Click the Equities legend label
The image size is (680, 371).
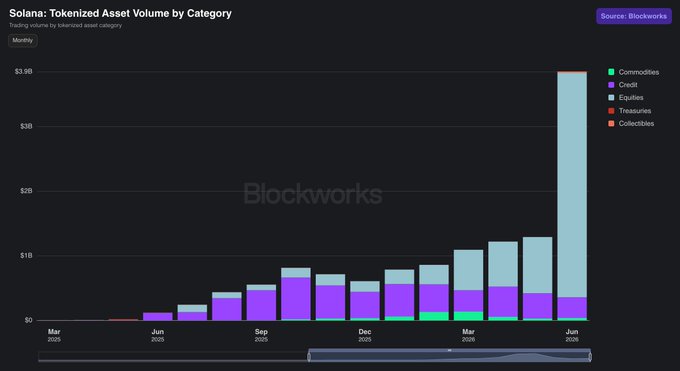[x=631, y=98]
